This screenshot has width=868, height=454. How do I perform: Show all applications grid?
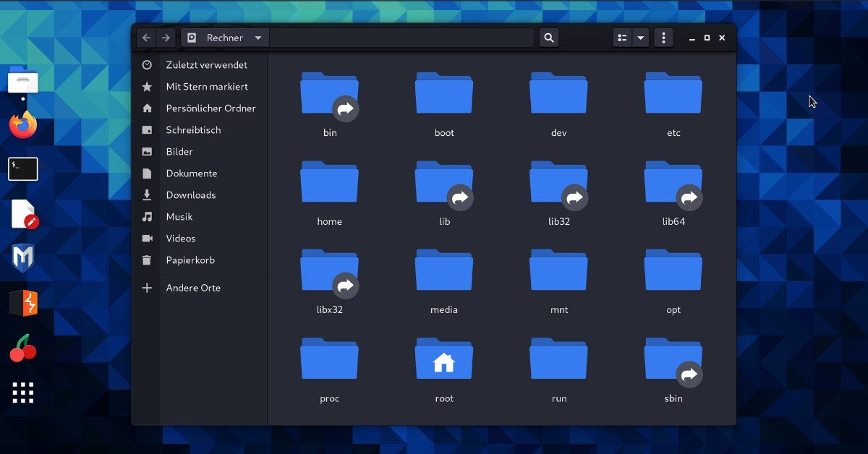23,393
